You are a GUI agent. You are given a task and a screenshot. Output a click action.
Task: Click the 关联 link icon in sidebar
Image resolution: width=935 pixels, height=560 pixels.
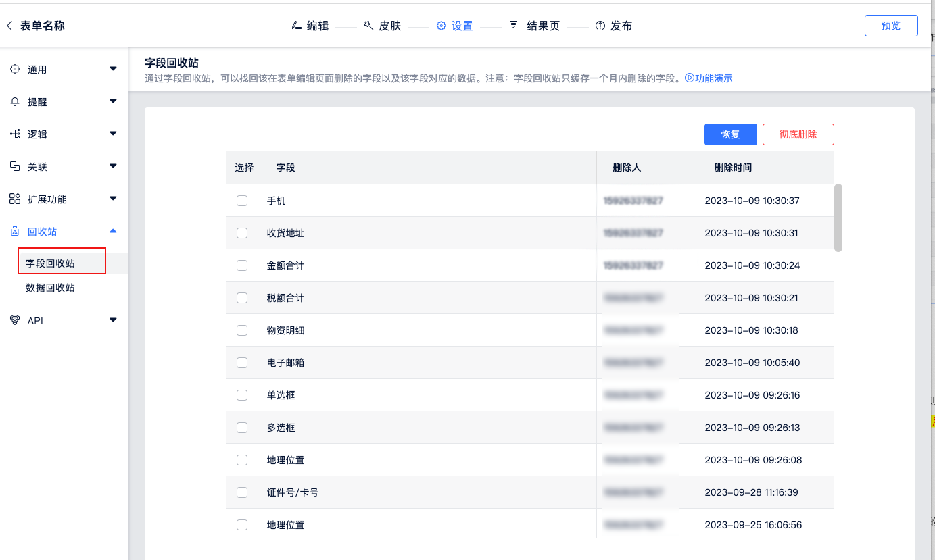(15, 166)
